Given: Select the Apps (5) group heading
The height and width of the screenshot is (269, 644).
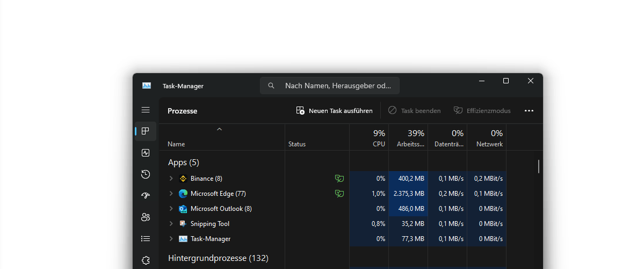Looking at the screenshot, I should pos(184,162).
